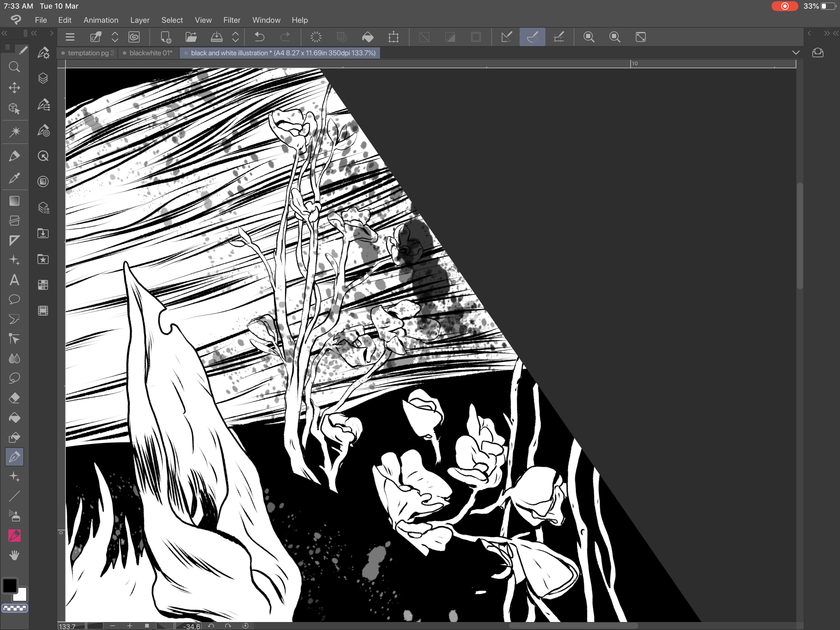Viewport: 840px width, 630px height.
Task: Open the Filter menu
Action: click(x=232, y=20)
